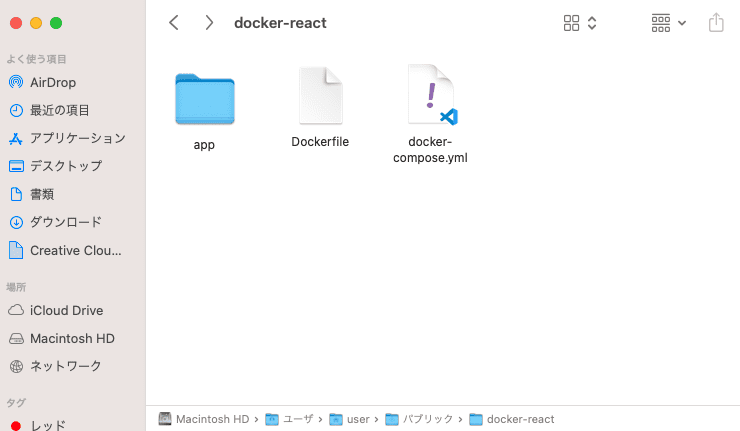Open the icon view switcher dropdown
Viewport: 740px width, 431px height.
point(580,22)
